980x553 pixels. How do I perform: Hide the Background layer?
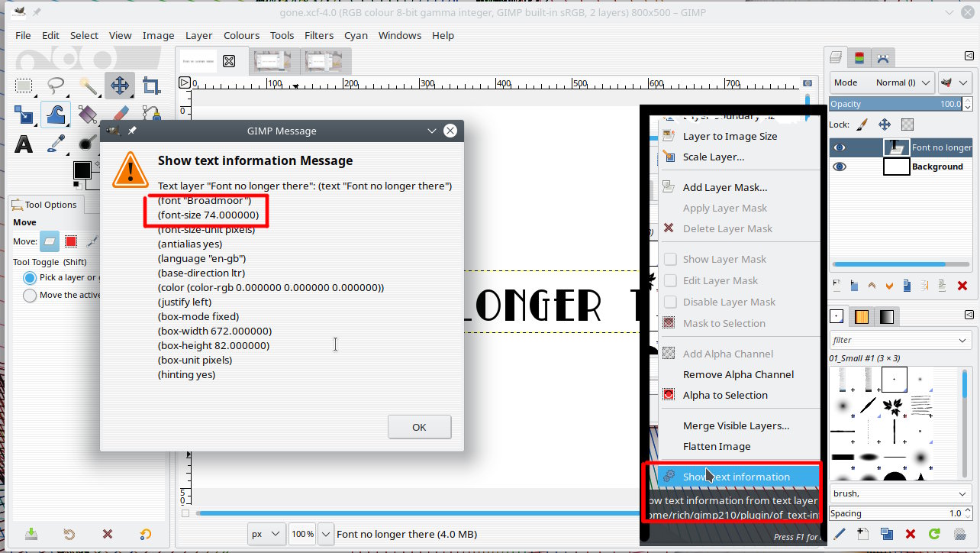pyautogui.click(x=840, y=167)
